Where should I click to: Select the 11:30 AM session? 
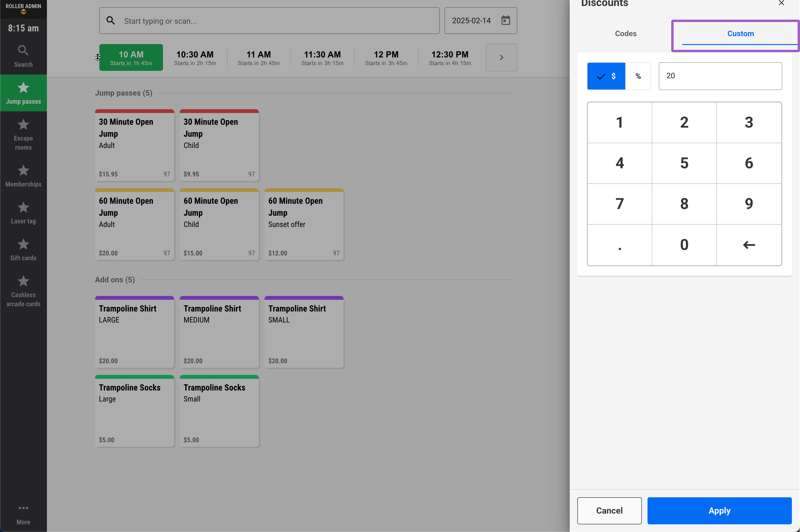(x=322, y=58)
